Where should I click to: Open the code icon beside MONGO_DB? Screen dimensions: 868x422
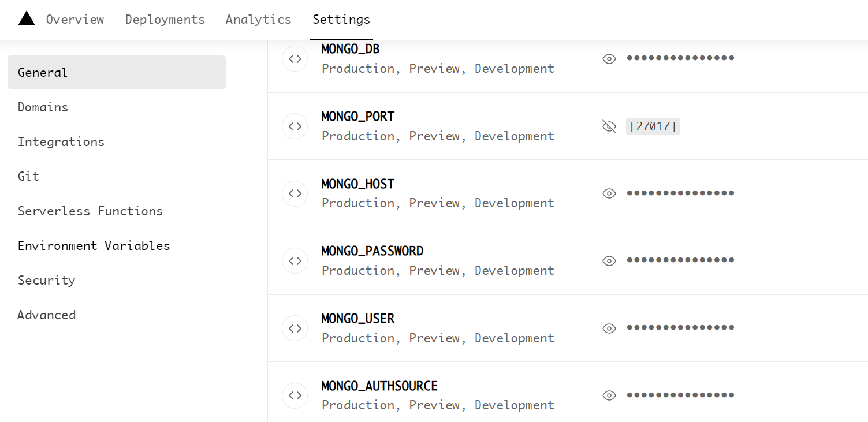click(x=295, y=58)
